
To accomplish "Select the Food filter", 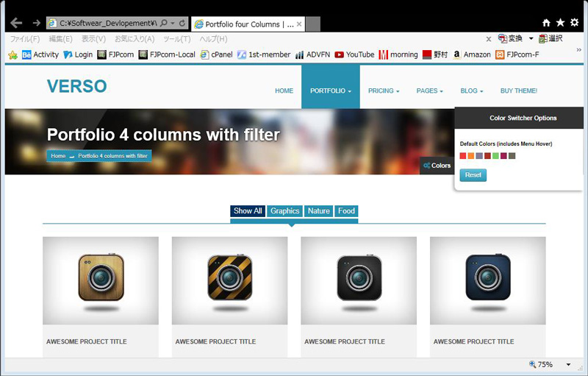I will click(x=346, y=211).
